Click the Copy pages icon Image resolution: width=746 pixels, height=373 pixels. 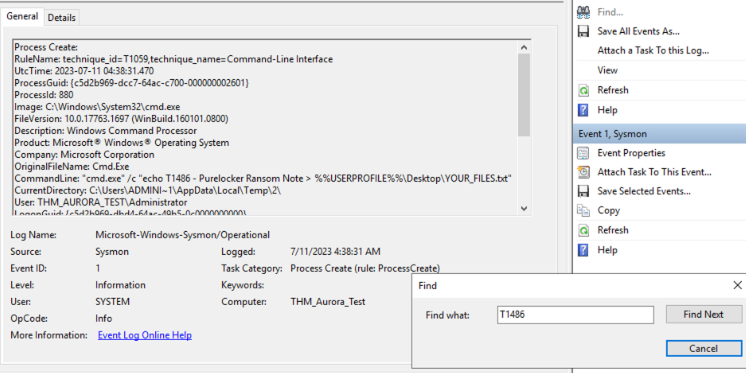(x=583, y=210)
